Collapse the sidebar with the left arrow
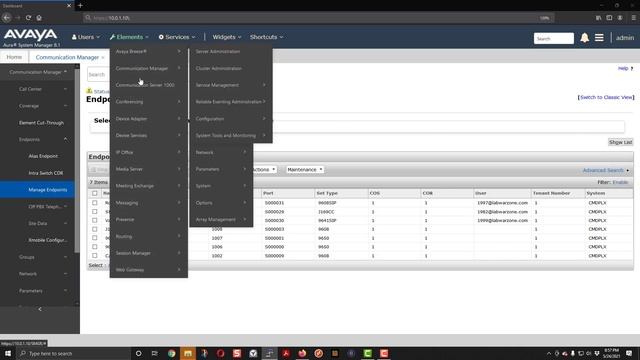The image size is (640, 360). point(40,309)
